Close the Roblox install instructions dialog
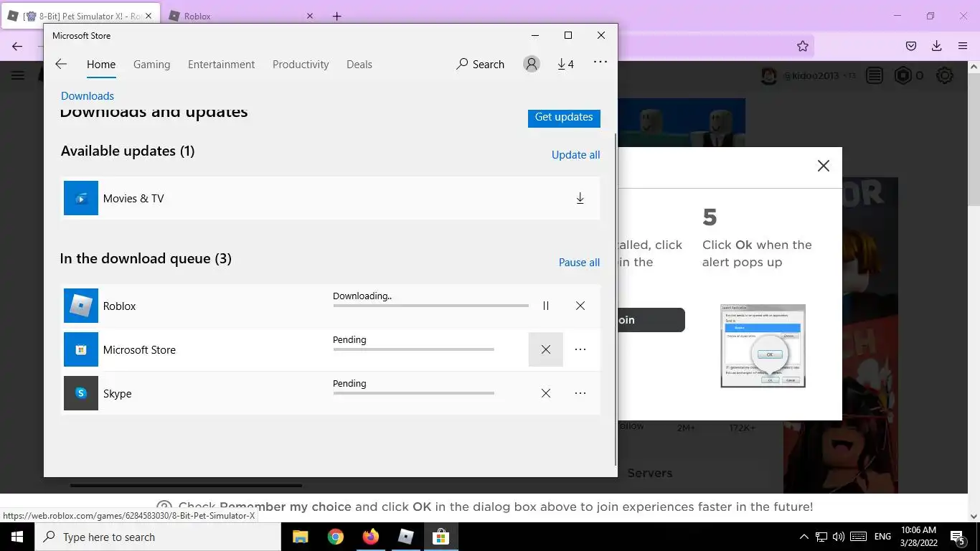Viewport: 980px width, 551px height. tap(824, 166)
